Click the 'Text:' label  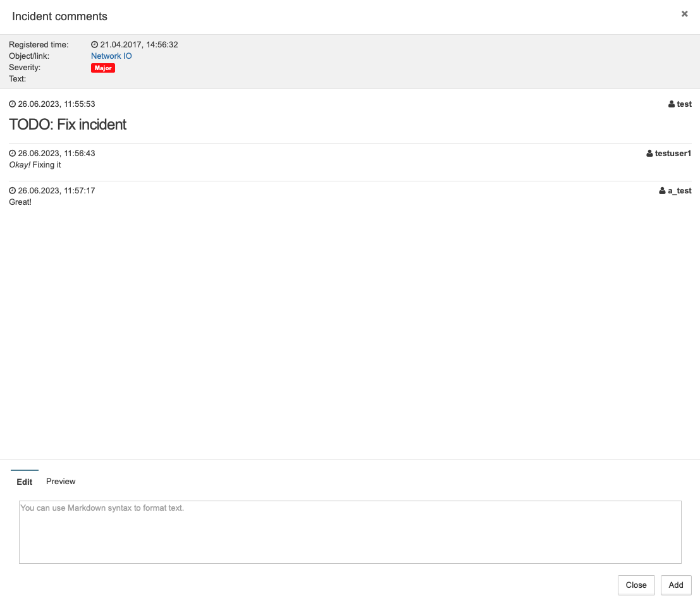[18, 79]
